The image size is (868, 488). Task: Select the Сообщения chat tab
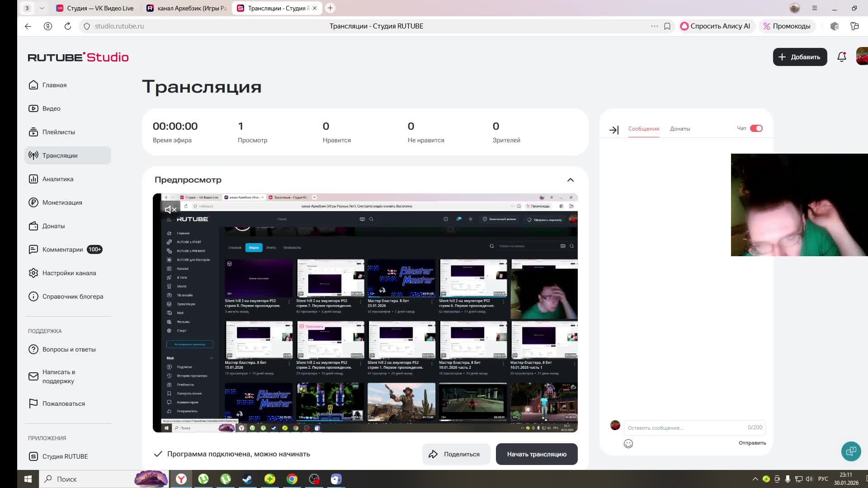point(643,129)
